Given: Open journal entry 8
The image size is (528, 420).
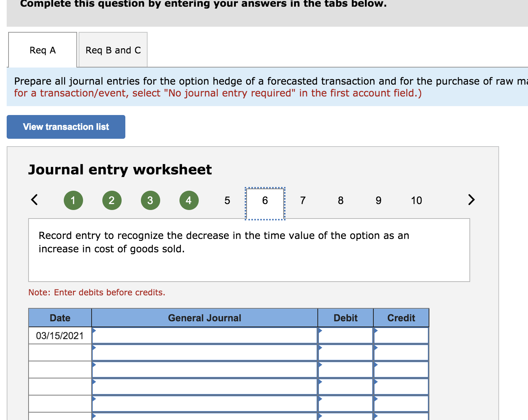Looking at the screenshot, I should pyautogui.click(x=341, y=200).
